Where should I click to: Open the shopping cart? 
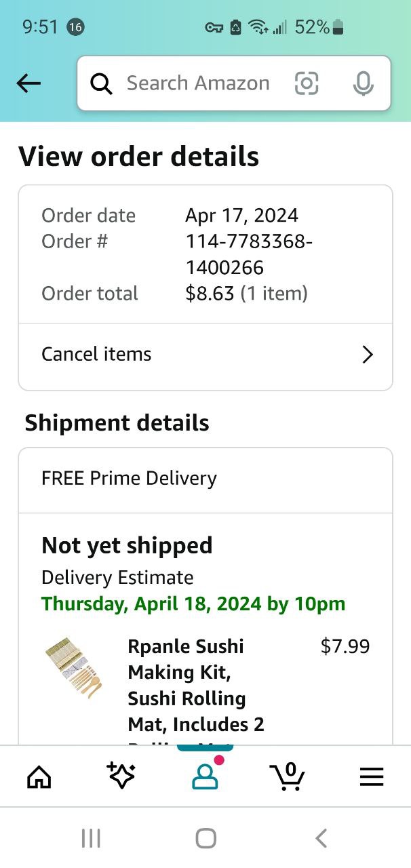tap(288, 776)
